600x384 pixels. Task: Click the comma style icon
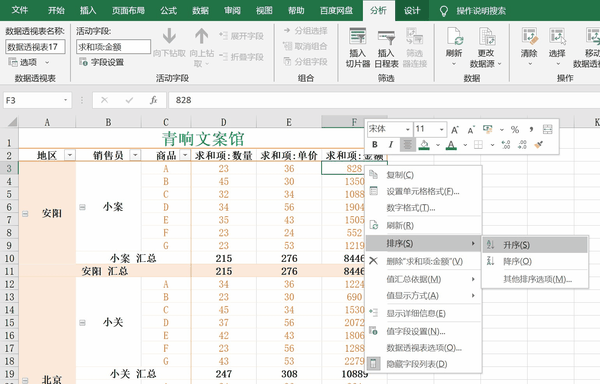[x=531, y=130]
